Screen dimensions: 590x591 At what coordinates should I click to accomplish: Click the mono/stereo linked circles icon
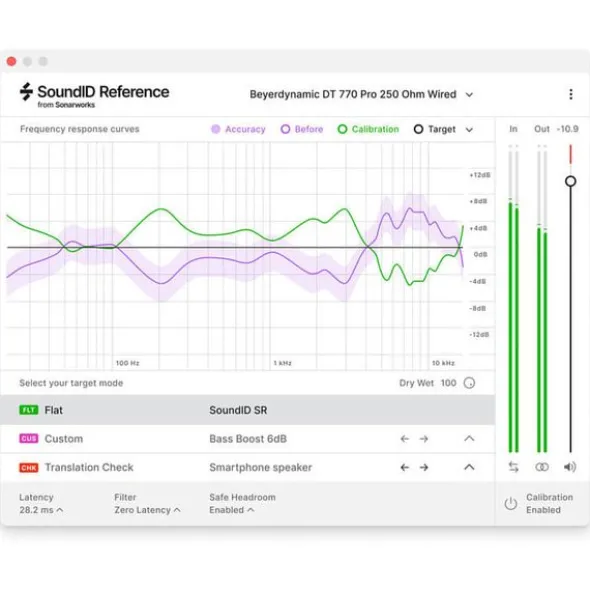click(542, 467)
